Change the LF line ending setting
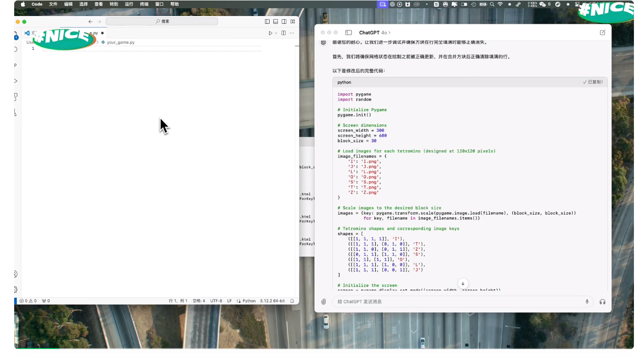Screen dimensions: 644x360 229,301
